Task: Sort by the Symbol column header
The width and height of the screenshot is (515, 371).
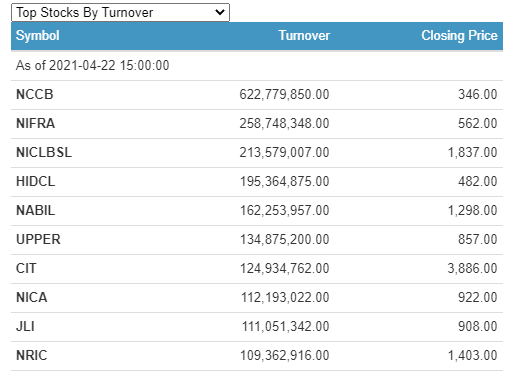Action: click(x=38, y=36)
